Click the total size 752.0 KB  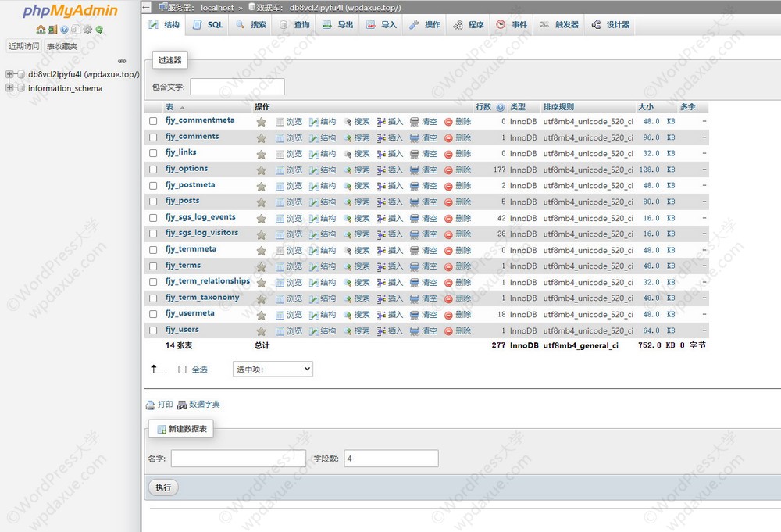click(657, 345)
